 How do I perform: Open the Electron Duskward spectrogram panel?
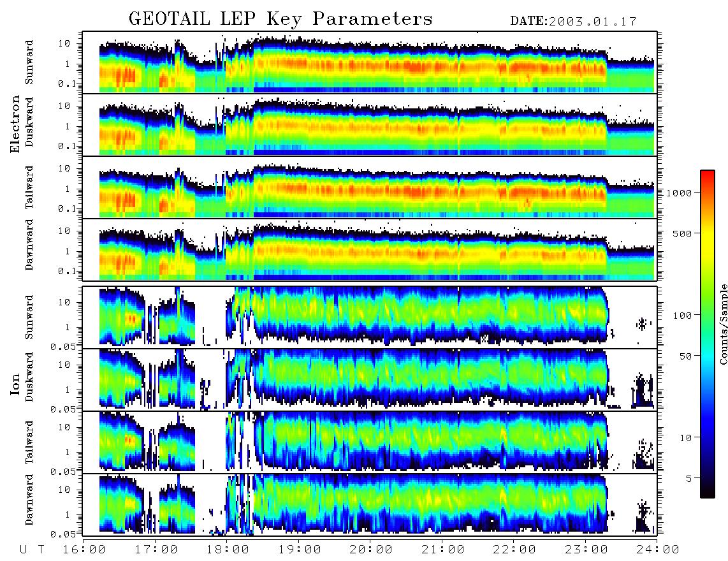[370, 124]
